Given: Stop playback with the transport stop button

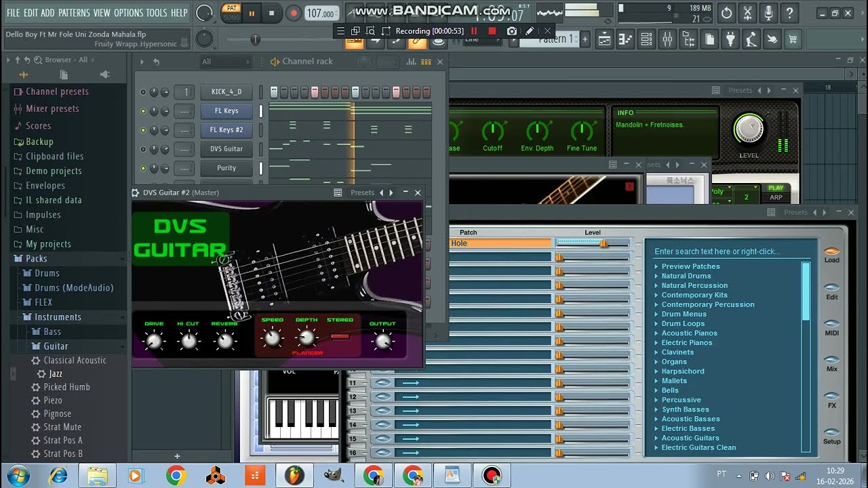Looking at the screenshot, I should click(x=272, y=13).
